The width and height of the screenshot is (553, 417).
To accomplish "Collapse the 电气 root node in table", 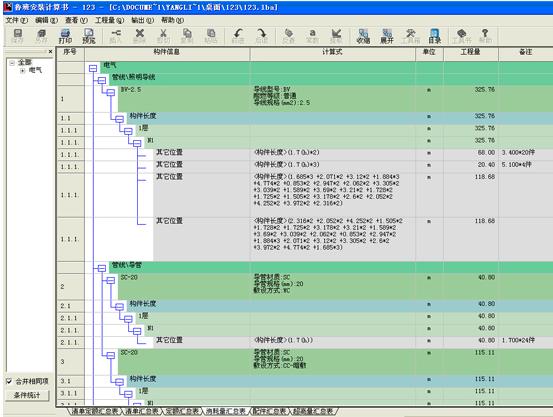I will point(93,68).
